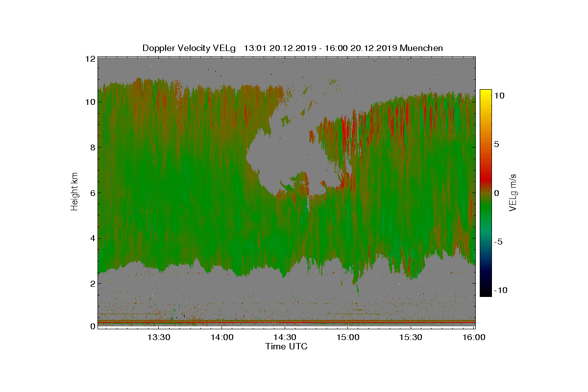Click the x-axis tick label 14:30
588x392 pixels.
tap(285, 337)
